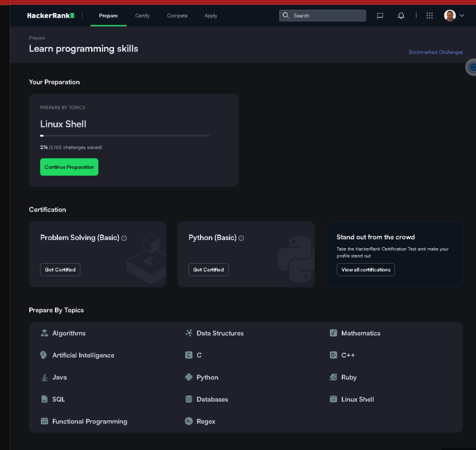Switch to the Compete tab
The height and width of the screenshot is (450, 476).
177,16
